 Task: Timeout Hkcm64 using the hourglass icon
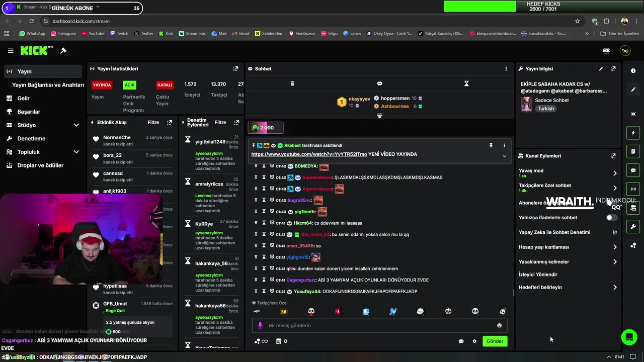pyautogui.click(x=264, y=223)
